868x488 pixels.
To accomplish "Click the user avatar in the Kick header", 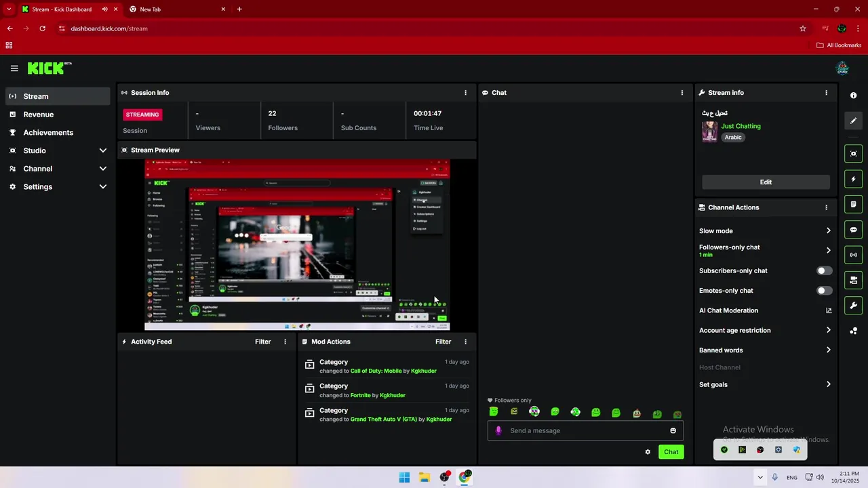I will 842,68.
